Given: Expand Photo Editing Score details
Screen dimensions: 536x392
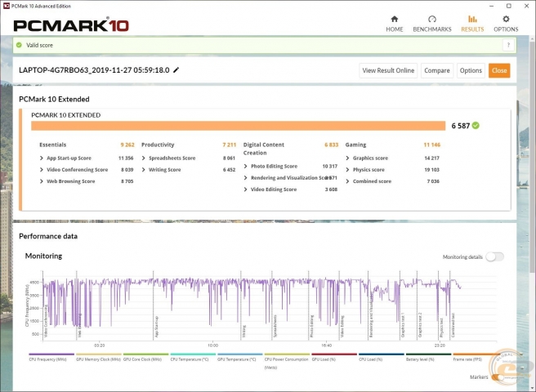Looking at the screenshot, I should tap(245, 166).
